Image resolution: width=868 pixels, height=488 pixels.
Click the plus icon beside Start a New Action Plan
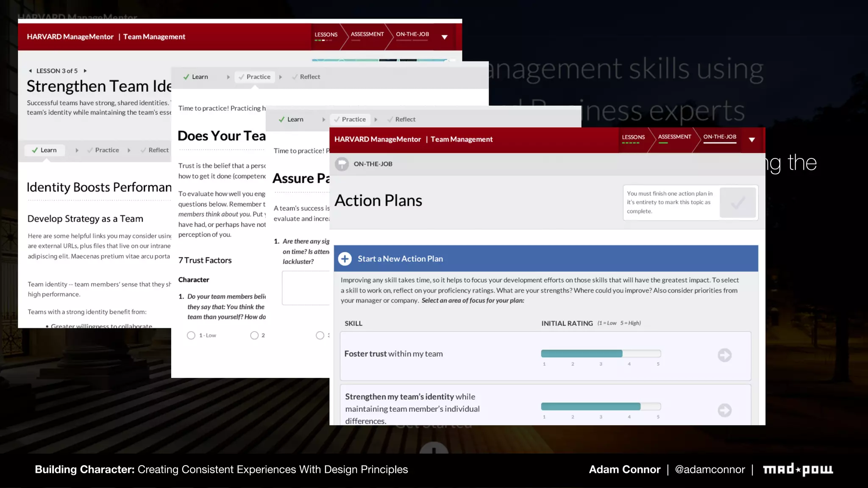(345, 259)
